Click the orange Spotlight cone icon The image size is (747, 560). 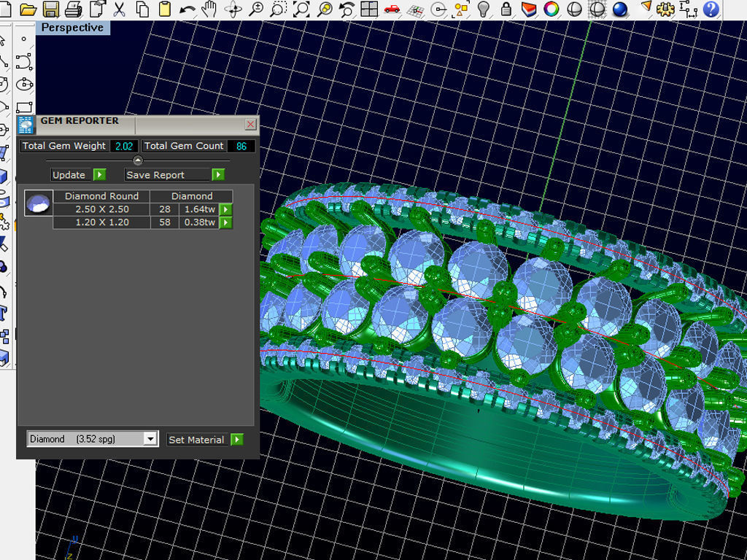tap(646, 7)
